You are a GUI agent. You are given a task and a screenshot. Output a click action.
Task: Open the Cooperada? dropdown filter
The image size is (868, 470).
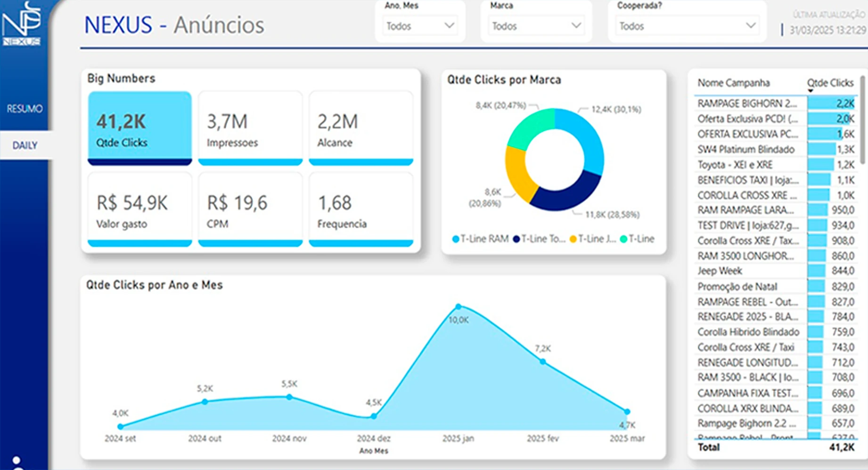point(687,26)
